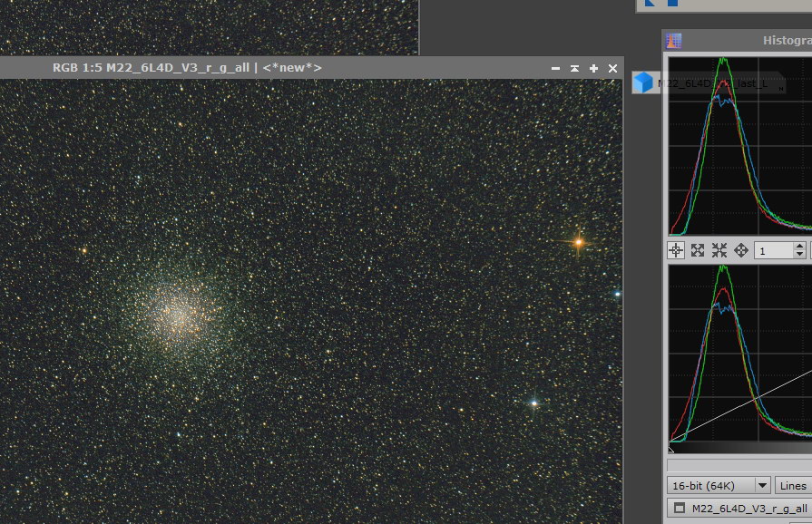Image resolution: width=812 pixels, height=524 pixels.
Task: Click the background image window behind the title bar
Action: tap(209, 27)
